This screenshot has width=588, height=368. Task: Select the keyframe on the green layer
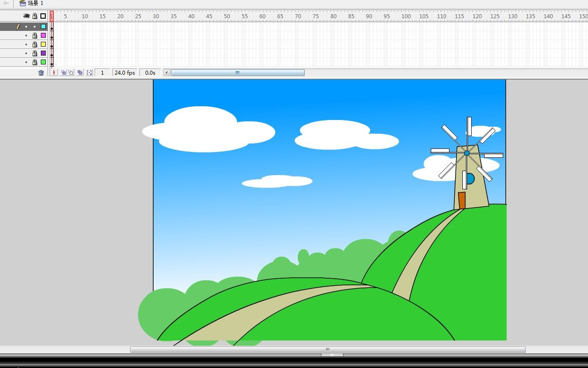[x=52, y=62]
